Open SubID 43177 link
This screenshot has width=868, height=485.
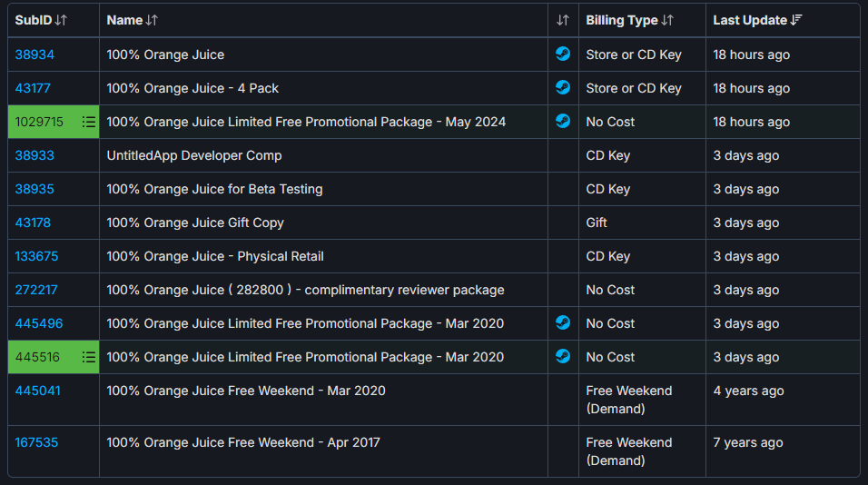(x=33, y=89)
